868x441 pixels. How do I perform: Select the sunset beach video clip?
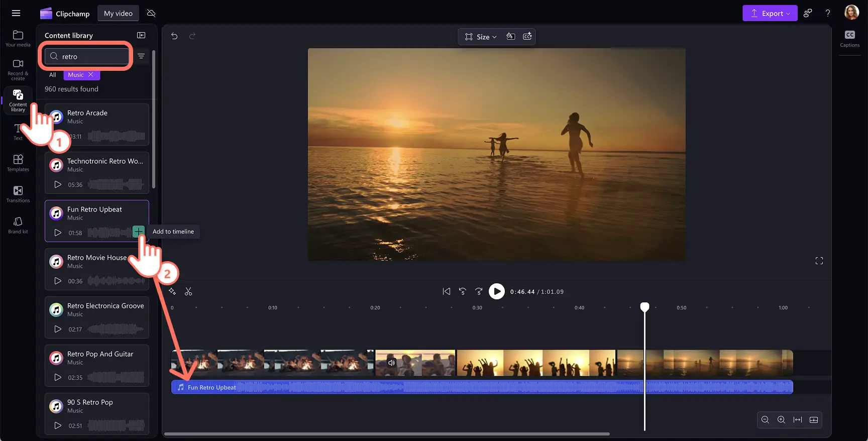705,363
